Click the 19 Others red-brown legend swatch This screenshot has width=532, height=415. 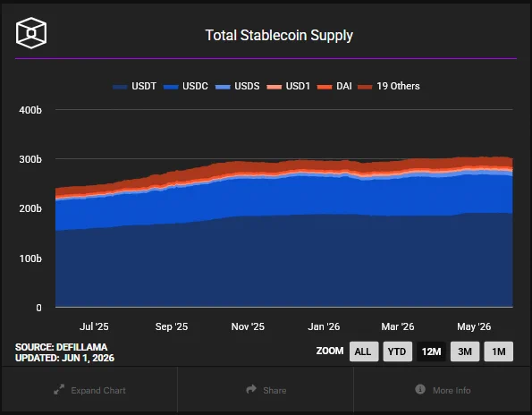point(365,87)
